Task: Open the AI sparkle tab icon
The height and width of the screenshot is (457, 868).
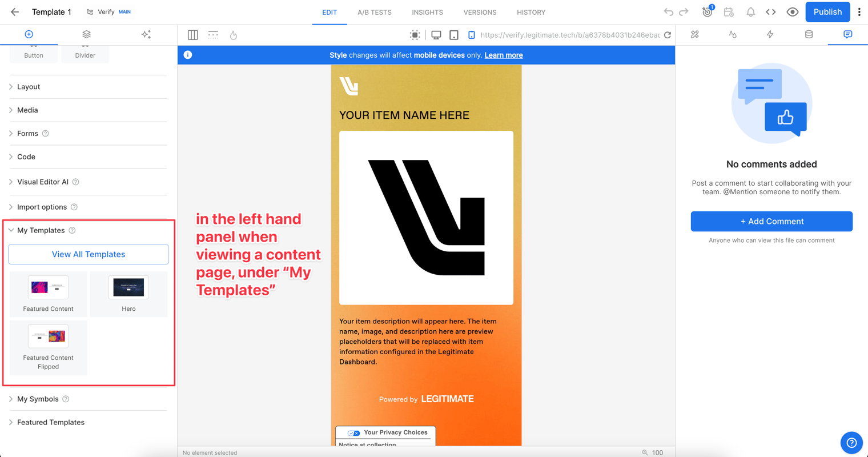Action: tap(146, 34)
